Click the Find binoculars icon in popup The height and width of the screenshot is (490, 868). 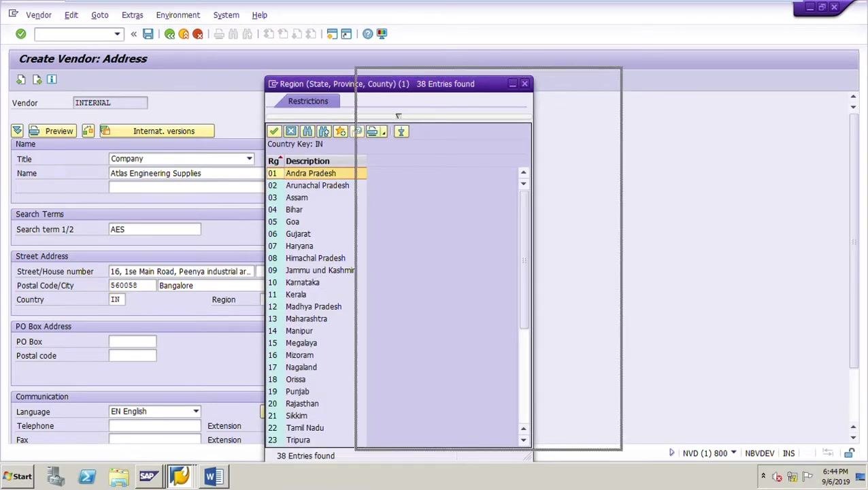click(x=307, y=131)
